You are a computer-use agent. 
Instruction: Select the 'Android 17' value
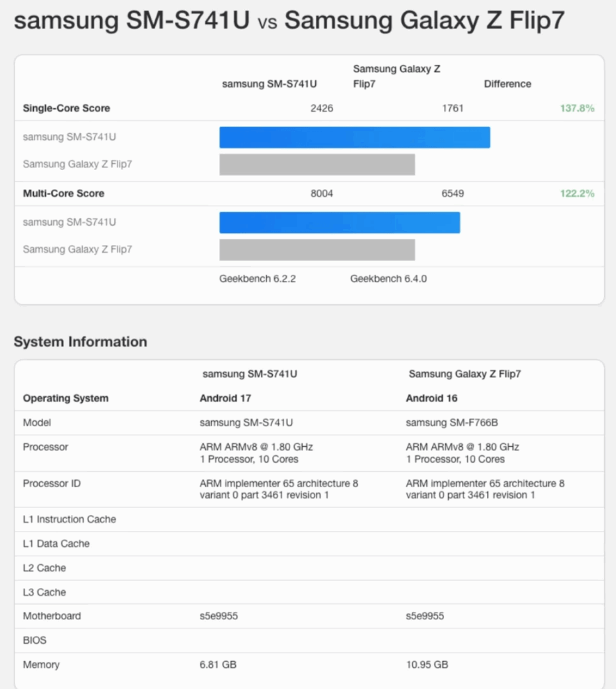(226, 398)
